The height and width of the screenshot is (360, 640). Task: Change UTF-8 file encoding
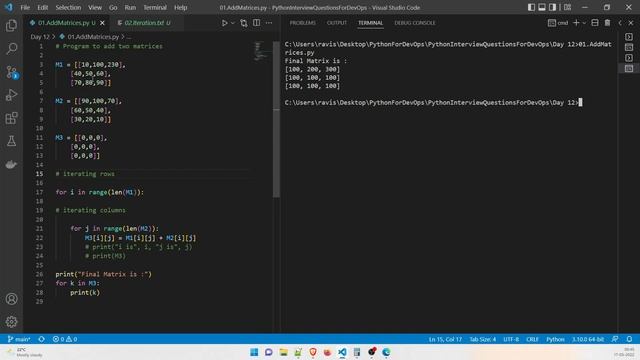pos(511,339)
